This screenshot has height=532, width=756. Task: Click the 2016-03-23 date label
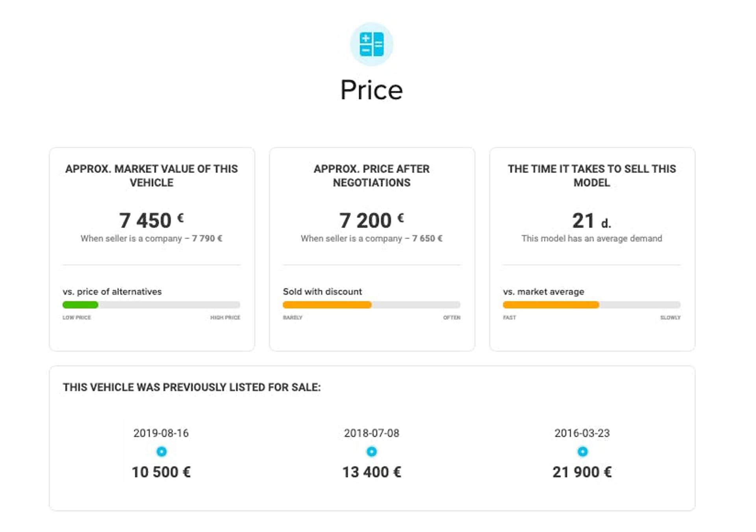point(582,433)
